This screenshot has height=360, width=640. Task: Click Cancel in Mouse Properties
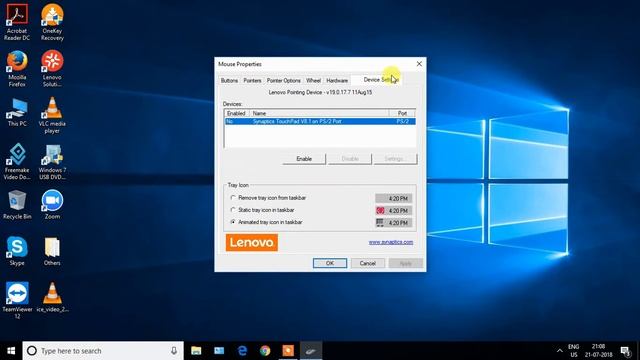[367, 263]
